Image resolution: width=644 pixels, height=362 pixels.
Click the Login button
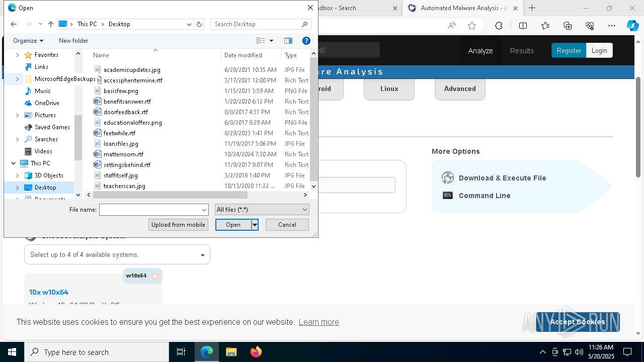[599, 50]
